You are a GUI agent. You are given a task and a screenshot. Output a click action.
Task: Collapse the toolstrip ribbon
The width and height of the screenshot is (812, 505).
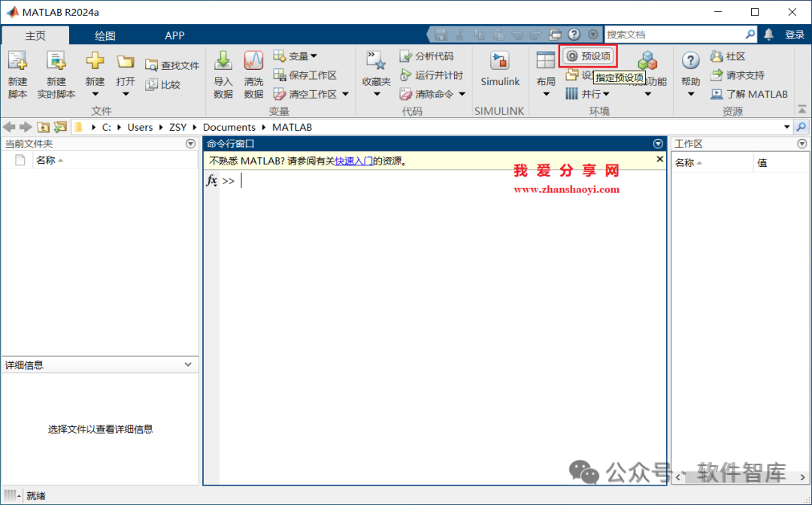pos(801,109)
